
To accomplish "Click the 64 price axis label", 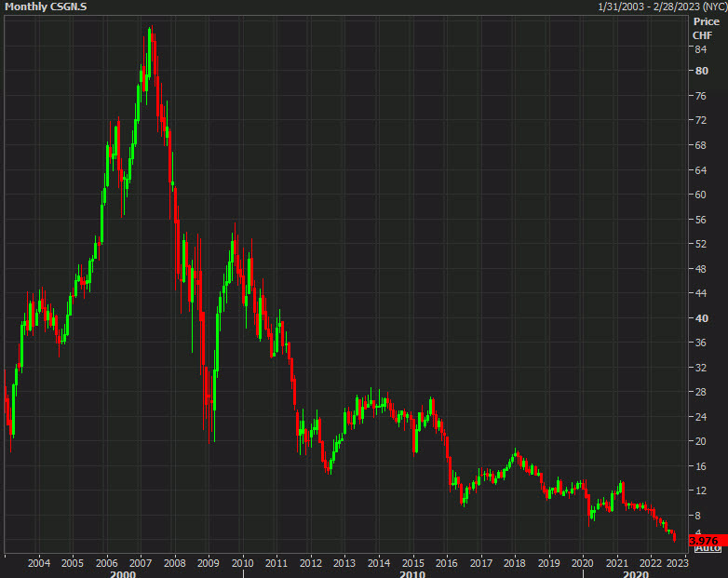I will 701,170.
